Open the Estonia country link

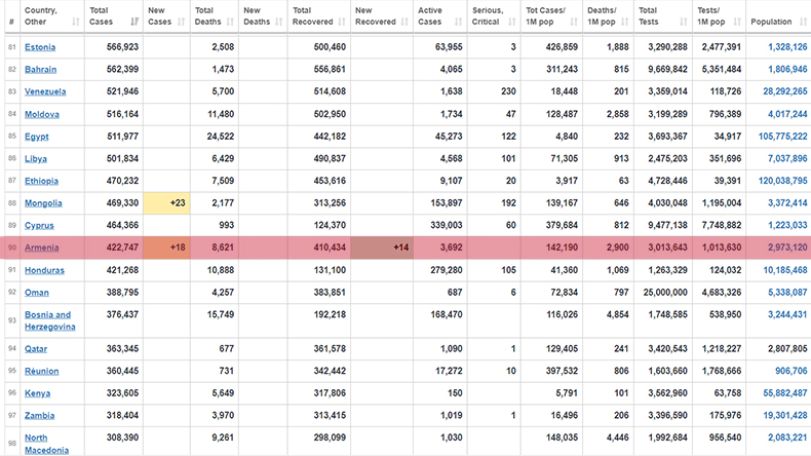(40, 47)
